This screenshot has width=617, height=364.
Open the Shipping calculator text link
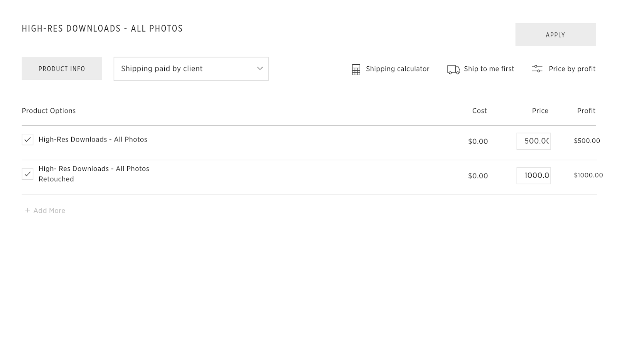click(x=397, y=69)
